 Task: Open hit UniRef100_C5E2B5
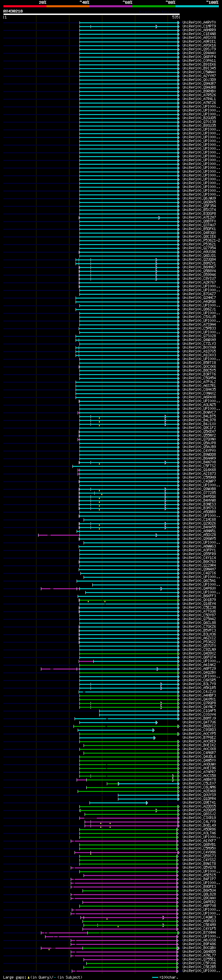tap(199, 967)
